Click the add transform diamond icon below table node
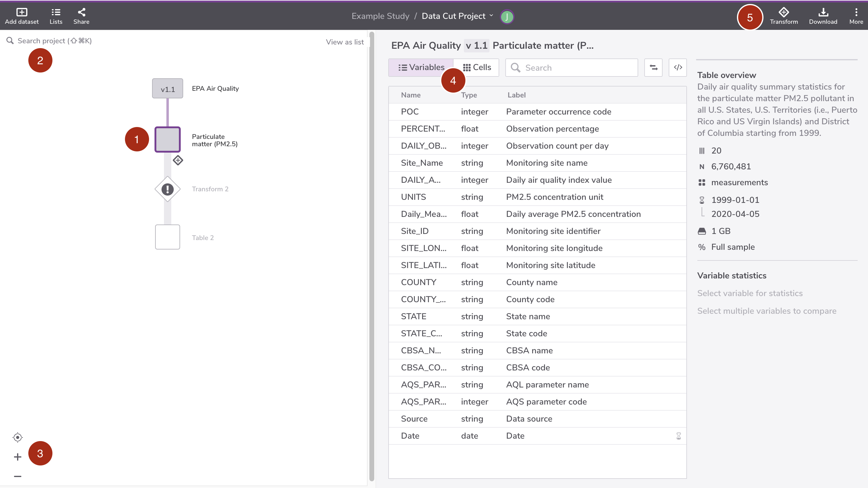The height and width of the screenshot is (488, 868). click(x=178, y=160)
